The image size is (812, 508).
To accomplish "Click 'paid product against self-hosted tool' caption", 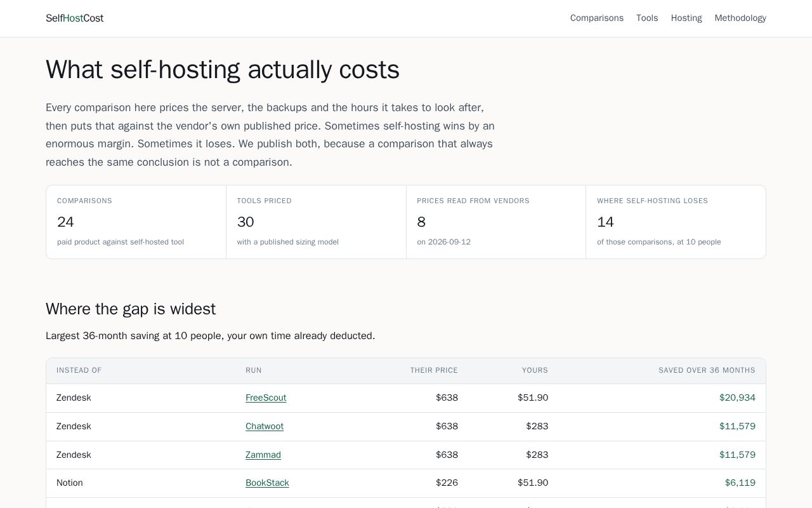I will pos(121,242).
